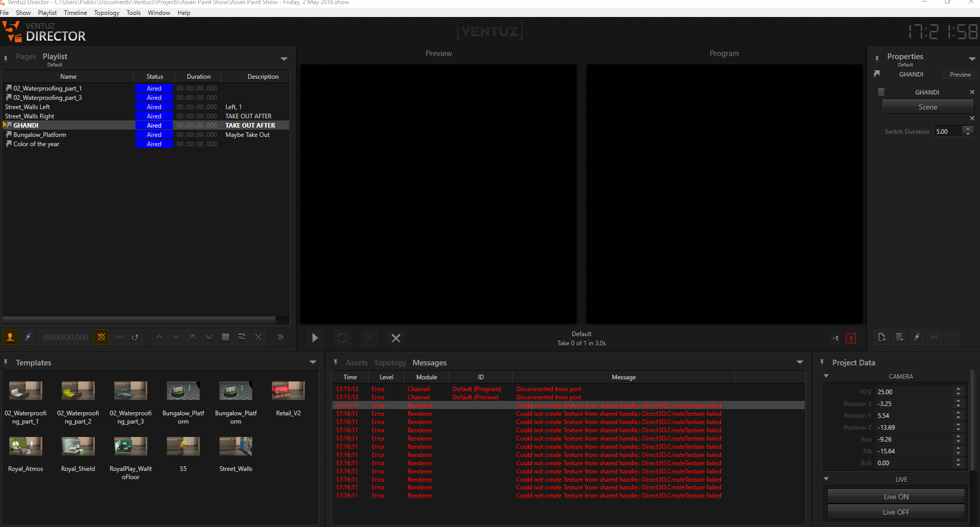The height and width of the screenshot is (527, 980).
Task: Switch to the Assets tab
Action: 356,363
